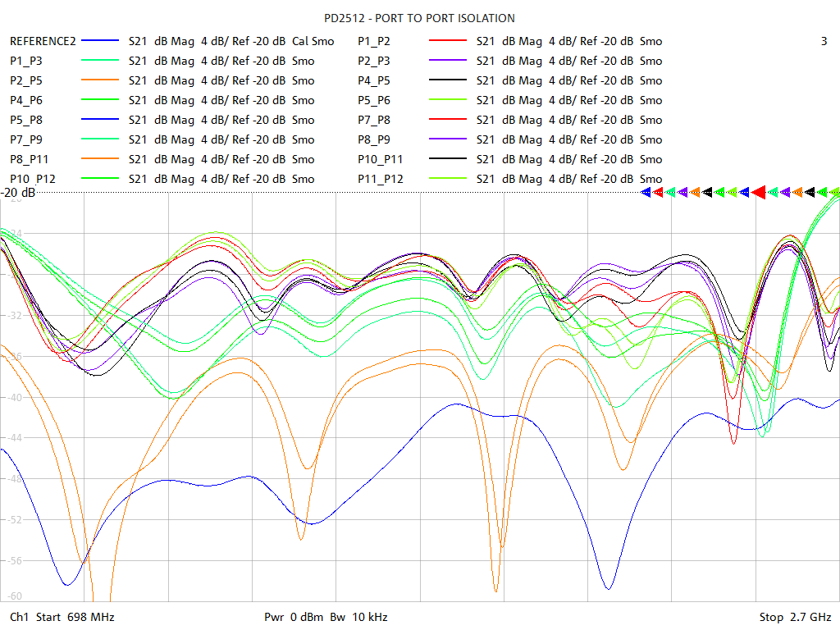The width and height of the screenshot is (840, 630).
Task: Select the P4_P5 trace label
Action: [374, 81]
